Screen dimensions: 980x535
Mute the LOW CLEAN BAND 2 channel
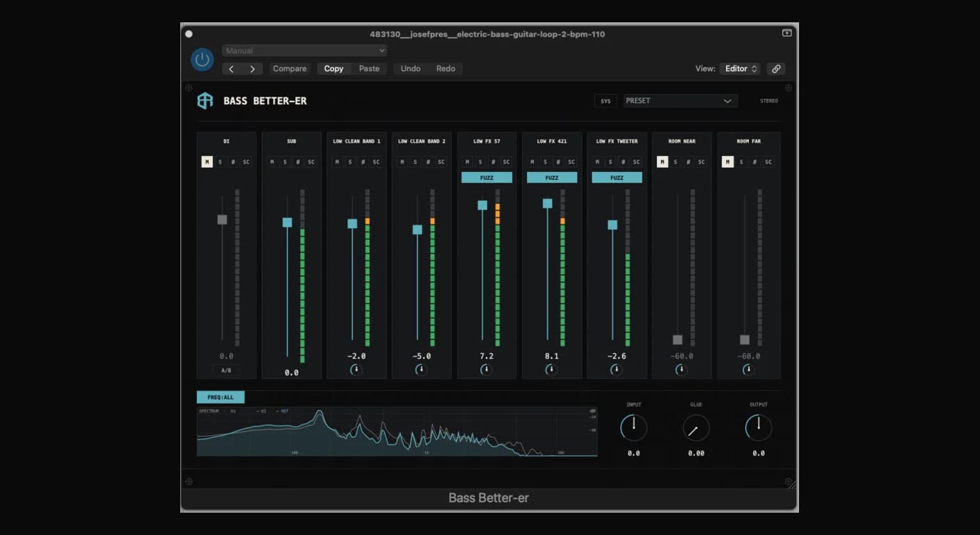[402, 162]
